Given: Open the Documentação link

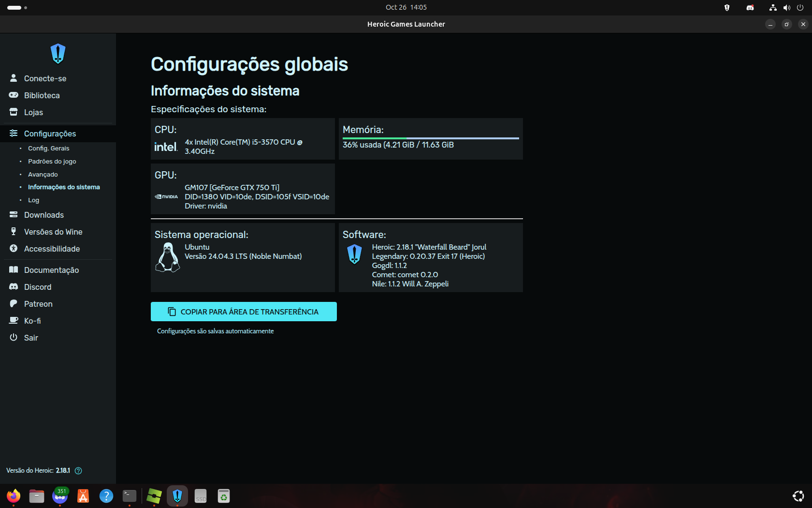Looking at the screenshot, I should (x=51, y=270).
